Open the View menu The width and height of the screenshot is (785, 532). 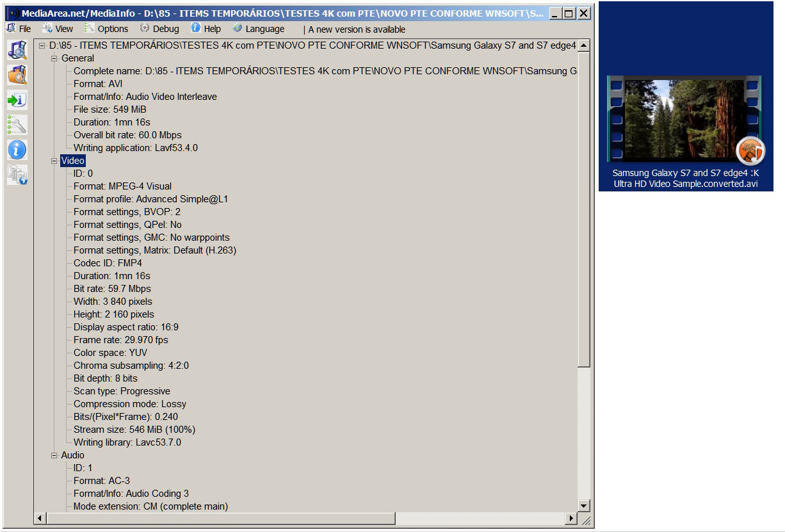58,29
